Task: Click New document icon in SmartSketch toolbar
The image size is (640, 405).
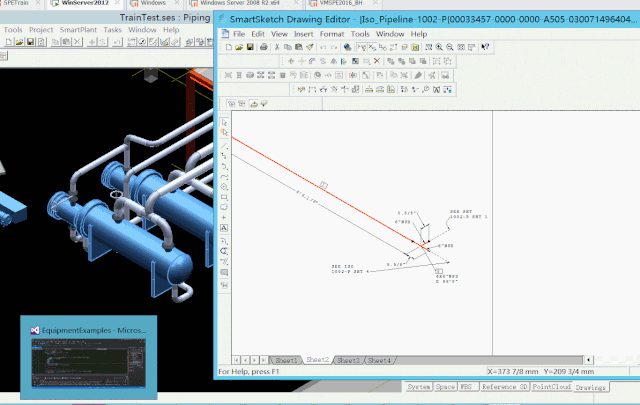Action: coord(229,47)
